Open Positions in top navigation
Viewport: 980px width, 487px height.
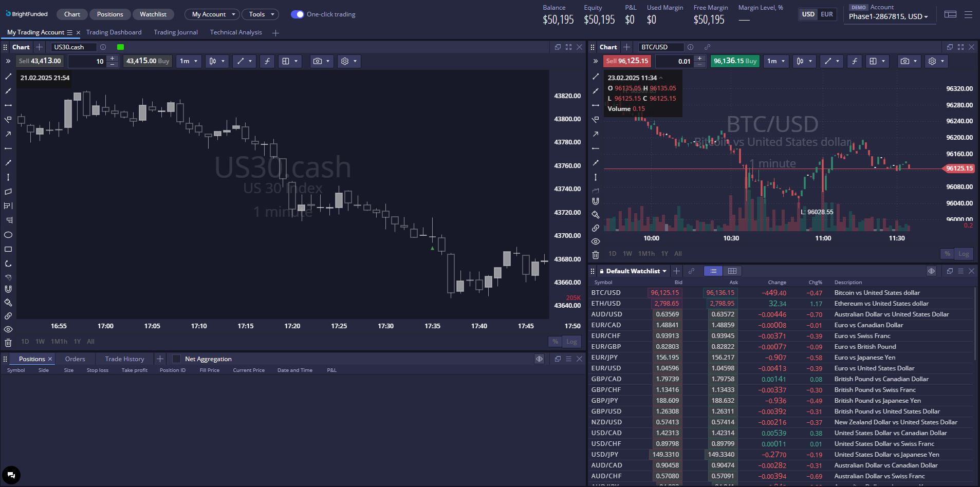click(110, 14)
